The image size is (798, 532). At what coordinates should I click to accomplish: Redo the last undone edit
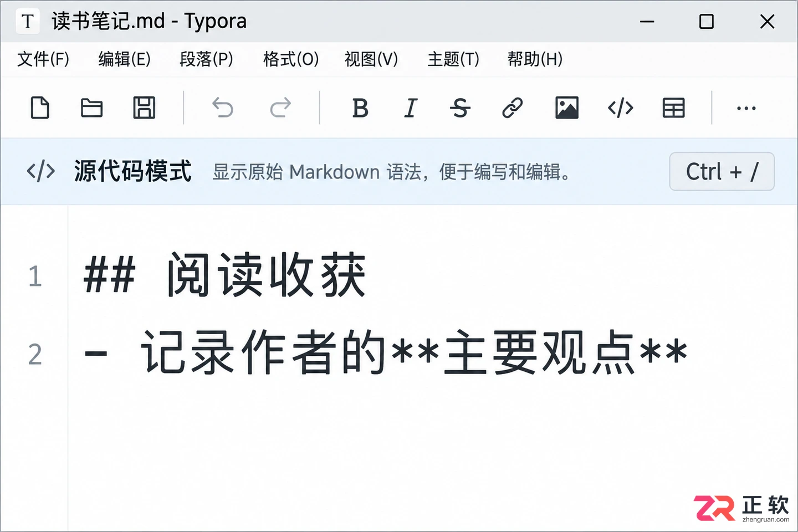tap(280, 108)
